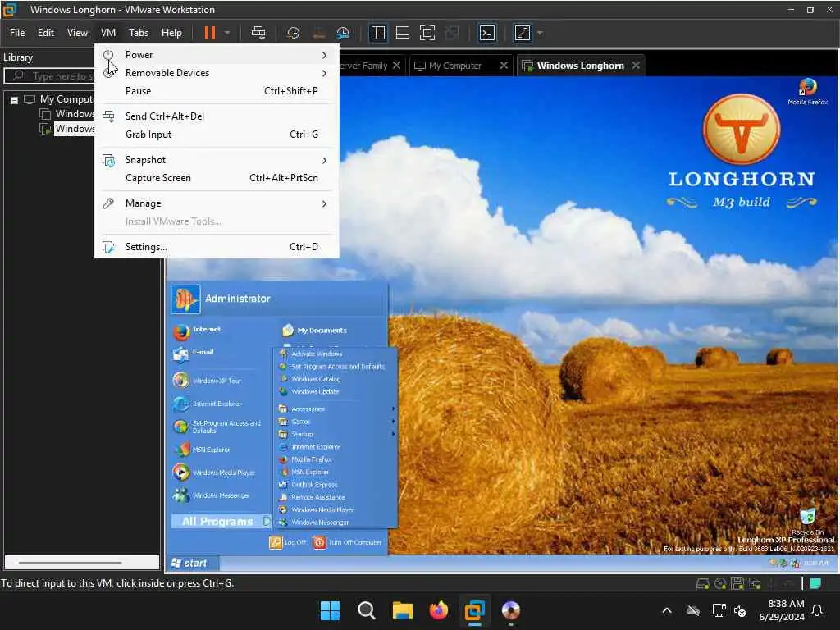Click the library search input field
The image size is (840, 630).
coord(49,76)
